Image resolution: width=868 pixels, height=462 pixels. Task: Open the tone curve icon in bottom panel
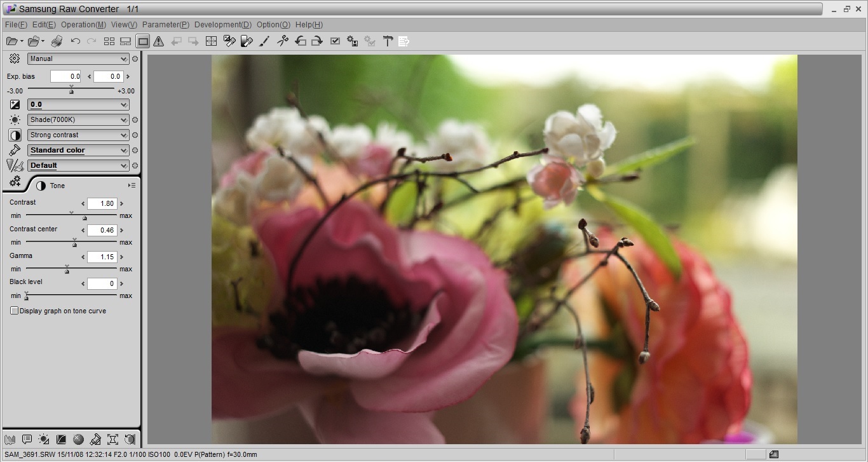point(61,439)
